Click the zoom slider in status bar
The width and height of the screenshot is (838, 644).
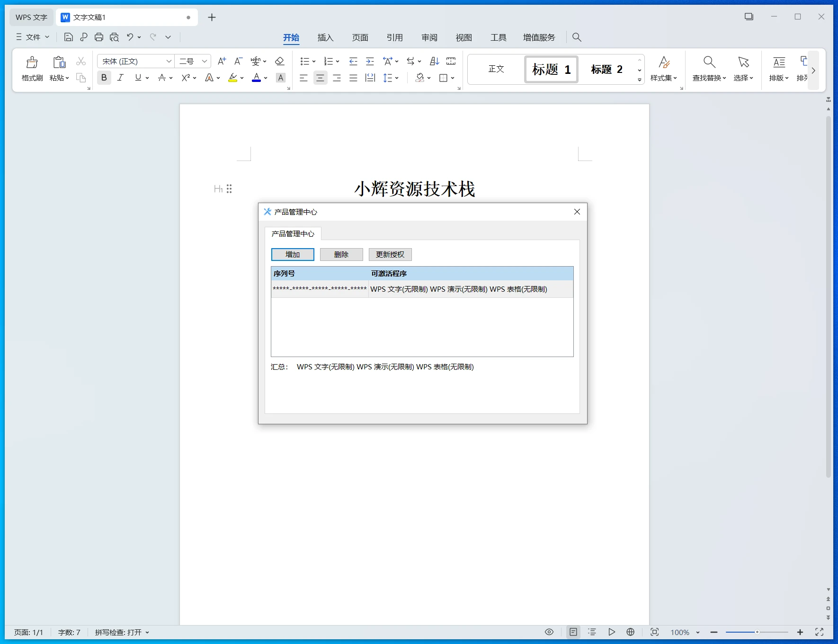point(757,632)
